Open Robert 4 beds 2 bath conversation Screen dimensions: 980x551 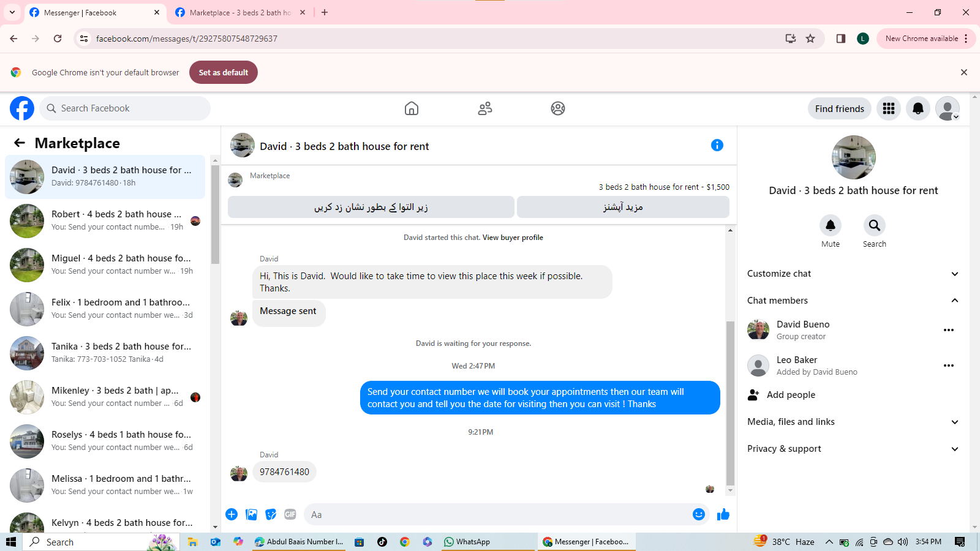pos(105,220)
